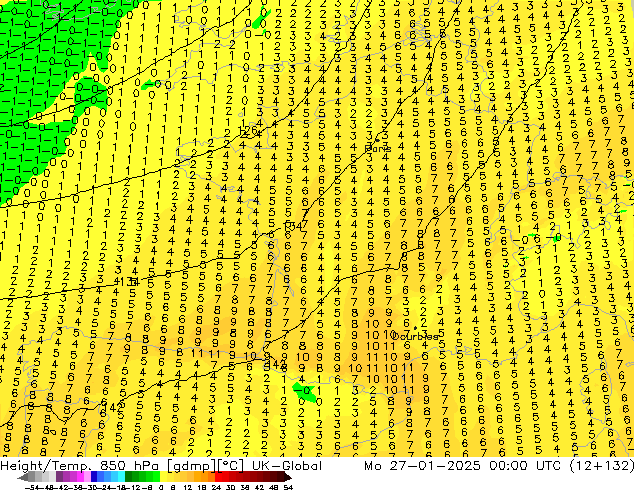
Task: Click the left arrow end of color bar
Action: click(23, 477)
